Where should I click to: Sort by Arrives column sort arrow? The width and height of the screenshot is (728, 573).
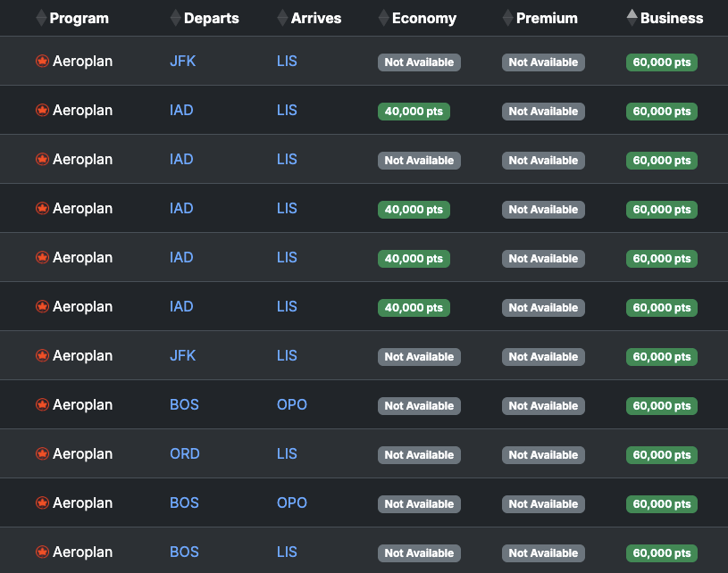point(282,18)
